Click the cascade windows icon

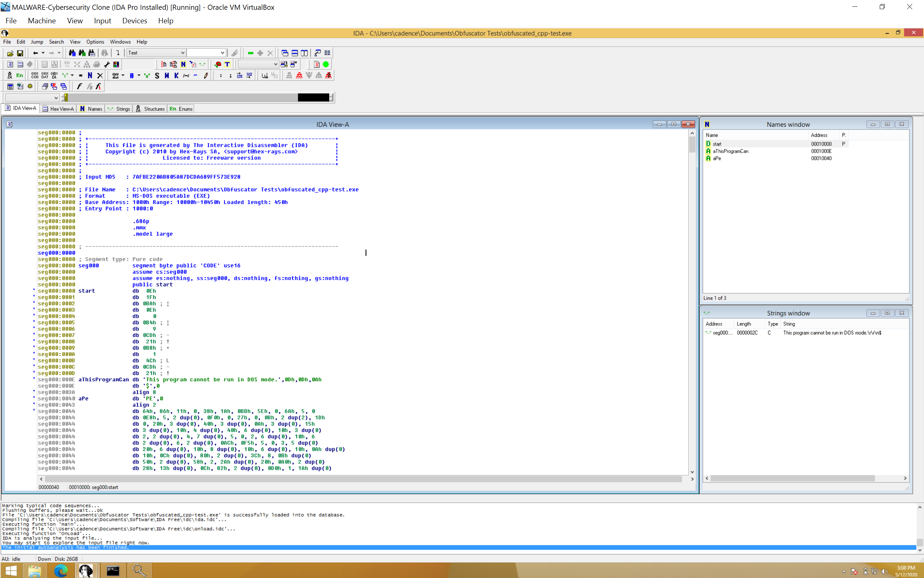[284, 53]
